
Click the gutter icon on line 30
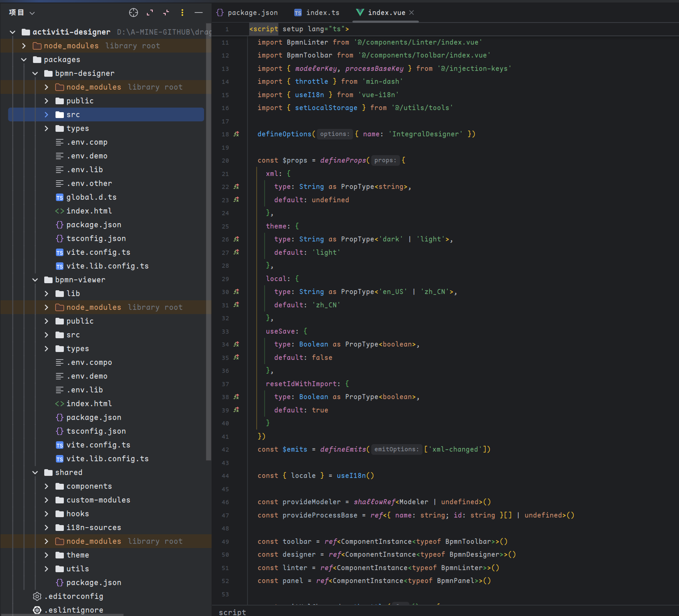(236, 292)
